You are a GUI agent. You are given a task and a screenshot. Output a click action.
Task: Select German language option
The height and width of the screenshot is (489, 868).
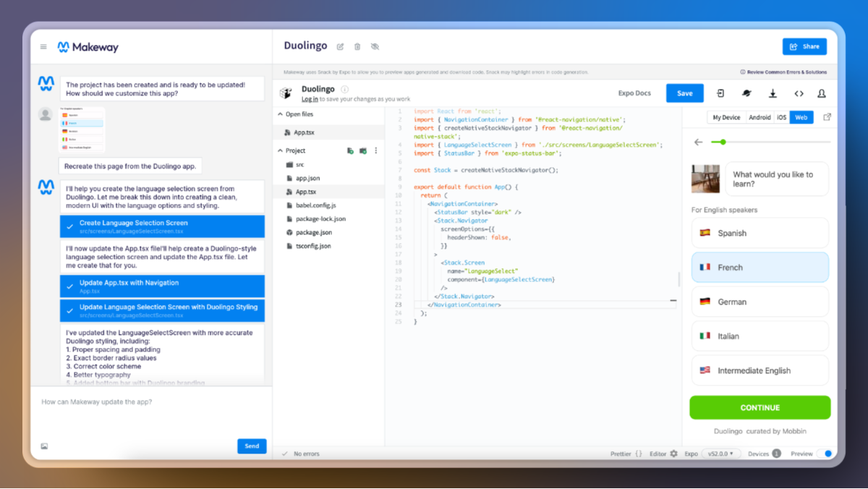[760, 302]
